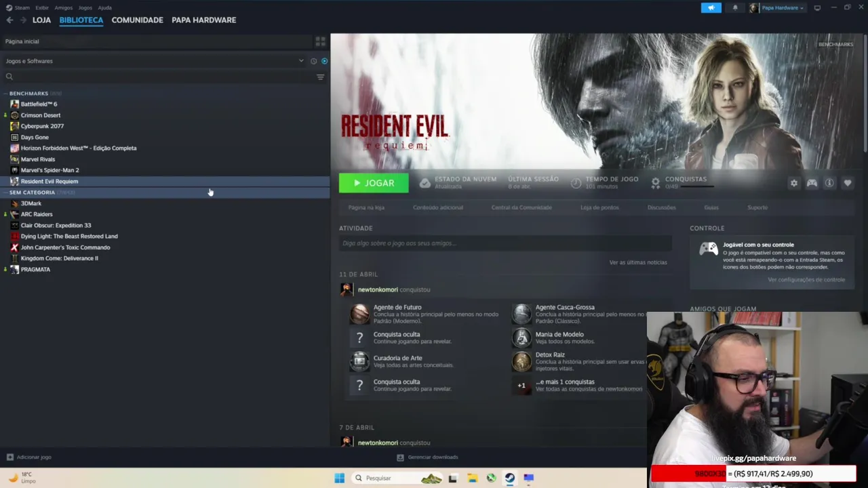
Task: Open the Guias link
Action: [x=711, y=207]
